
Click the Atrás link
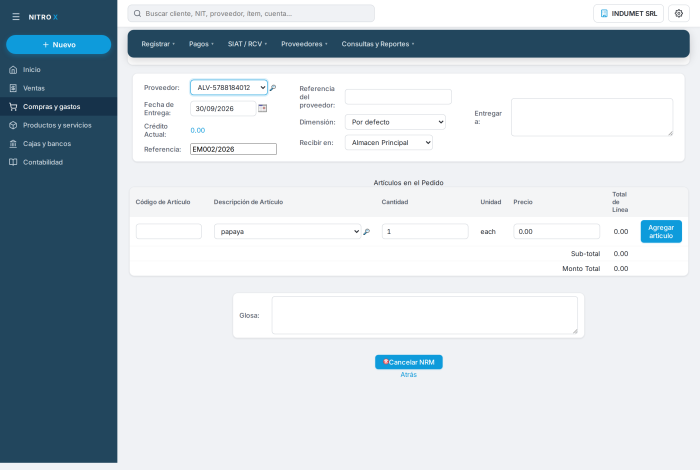tap(408, 374)
